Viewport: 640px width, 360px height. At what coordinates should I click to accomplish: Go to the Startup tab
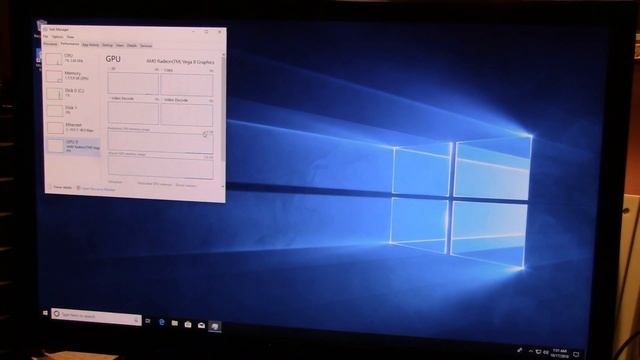click(x=107, y=45)
